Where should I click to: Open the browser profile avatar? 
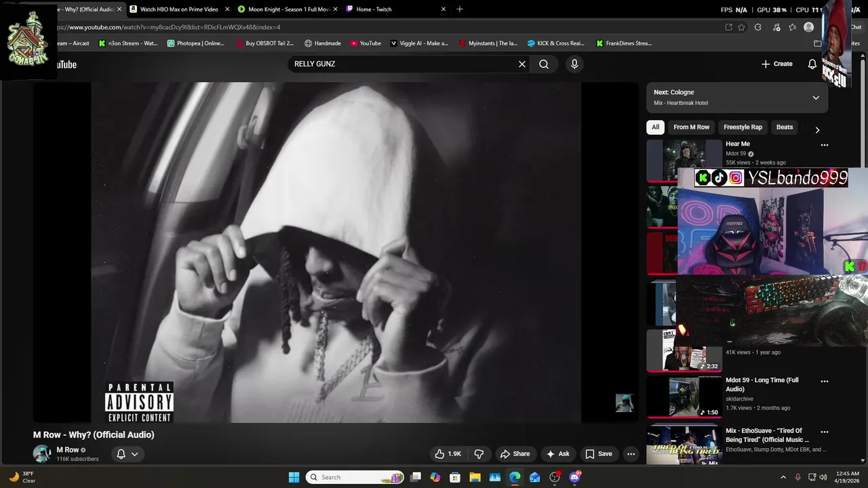click(808, 27)
